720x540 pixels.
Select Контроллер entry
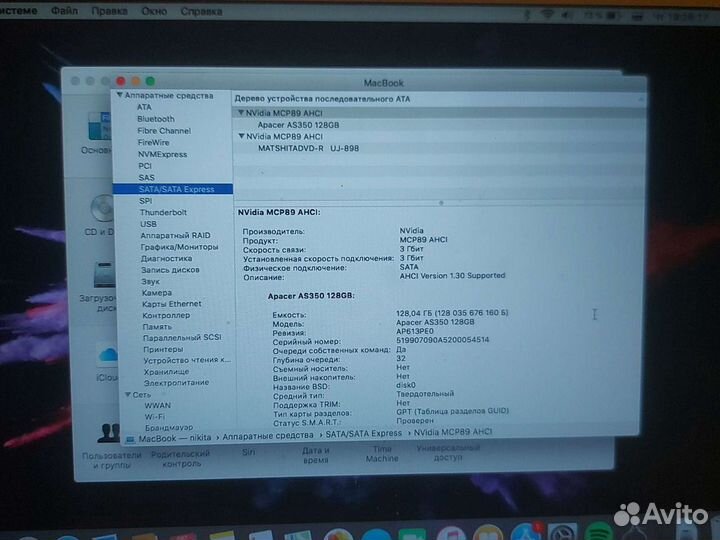(166, 315)
